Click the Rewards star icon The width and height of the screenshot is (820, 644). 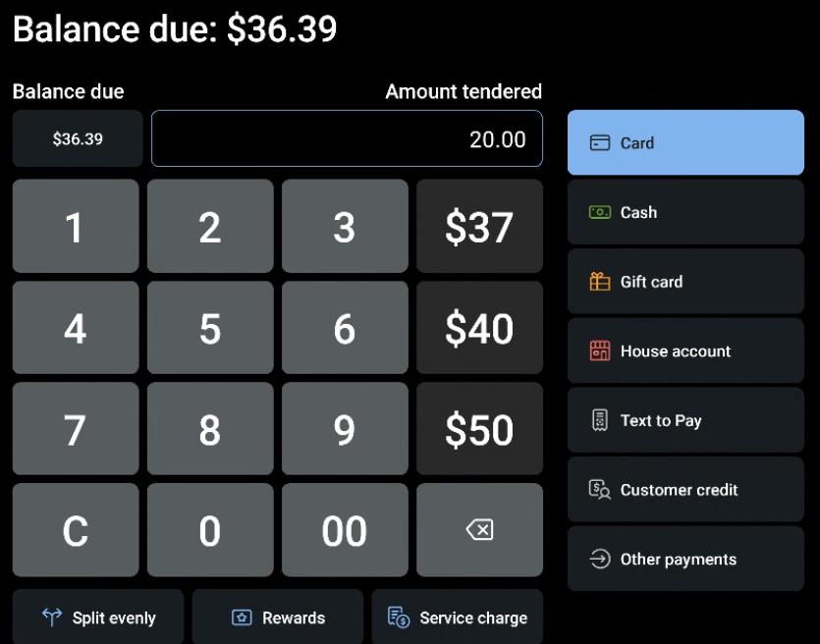tap(241, 617)
